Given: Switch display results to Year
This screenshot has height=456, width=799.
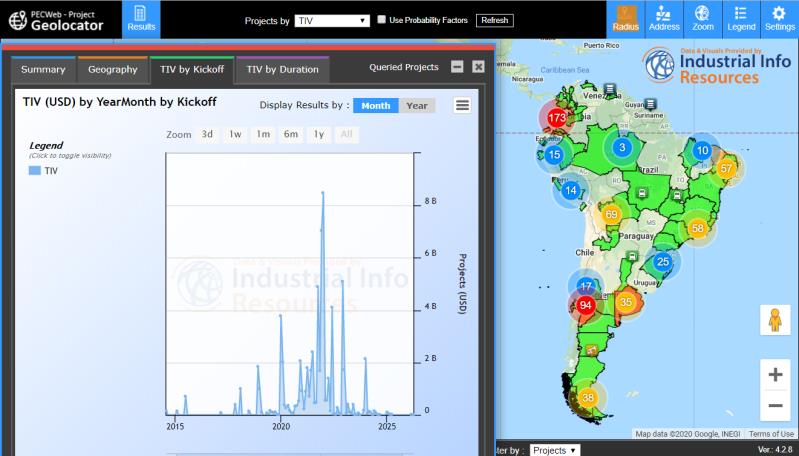Looking at the screenshot, I should point(417,106).
